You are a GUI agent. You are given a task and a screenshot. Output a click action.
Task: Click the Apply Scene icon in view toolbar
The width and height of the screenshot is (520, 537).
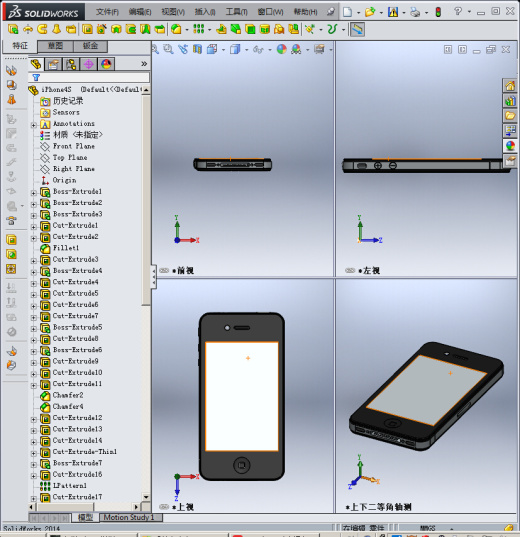pyautogui.click(x=296, y=49)
